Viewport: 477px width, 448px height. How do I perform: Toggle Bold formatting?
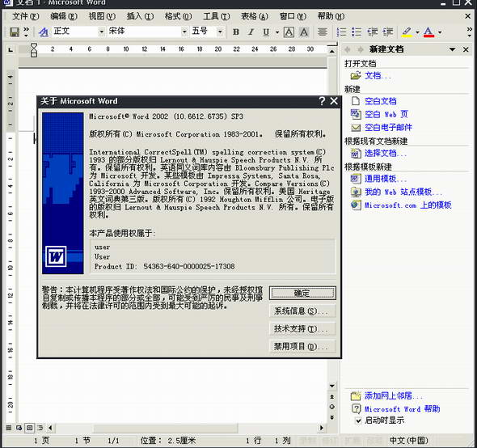pyautogui.click(x=236, y=32)
